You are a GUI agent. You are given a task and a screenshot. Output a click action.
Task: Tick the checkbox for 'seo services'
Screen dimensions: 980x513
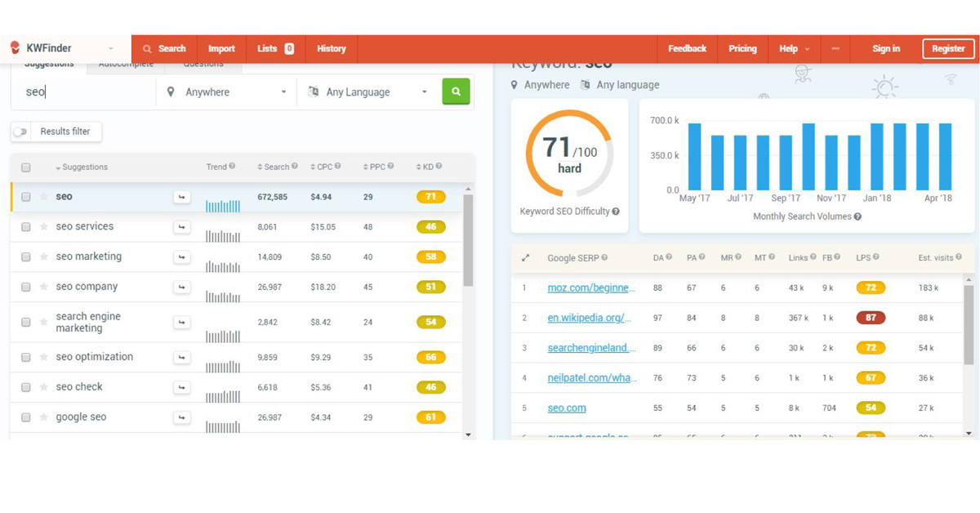[26, 227]
